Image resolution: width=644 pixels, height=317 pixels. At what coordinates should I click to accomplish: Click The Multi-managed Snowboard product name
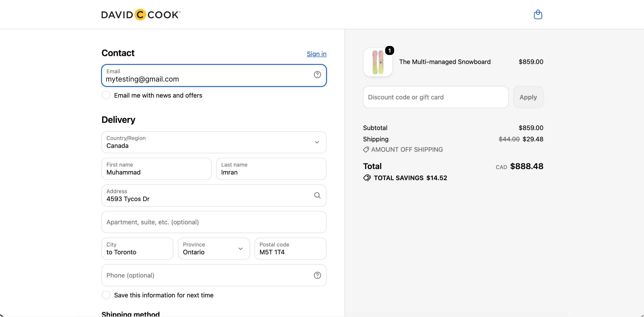(x=445, y=62)
